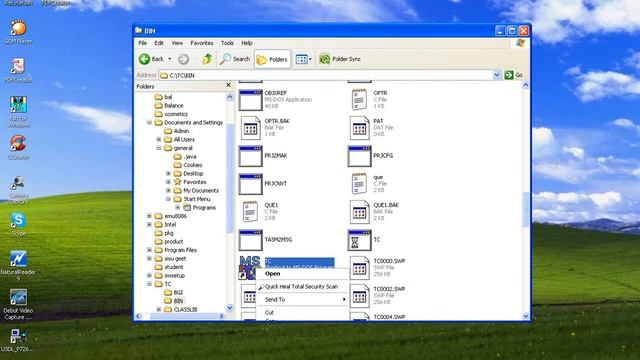Open the Views dropdown in toolbar
Image resolution: width=640 pixels, height=360 pixels.
tap(303, 60)
